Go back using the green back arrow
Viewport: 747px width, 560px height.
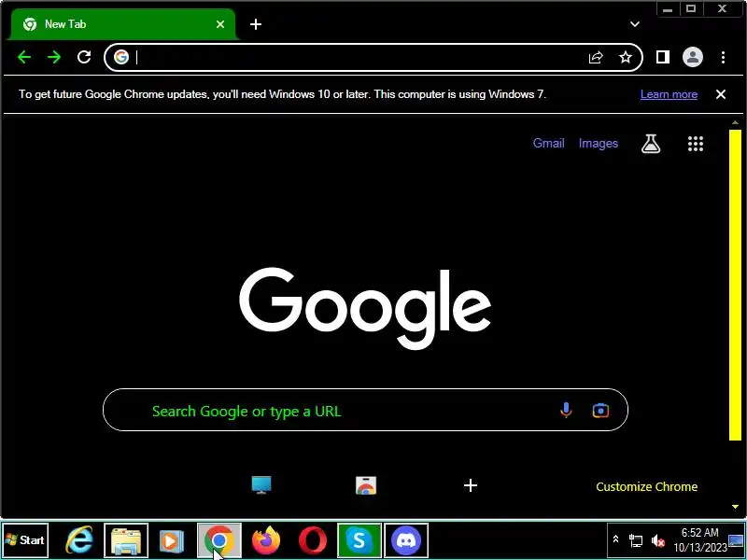pyautogui.click(x=24, y=57)
